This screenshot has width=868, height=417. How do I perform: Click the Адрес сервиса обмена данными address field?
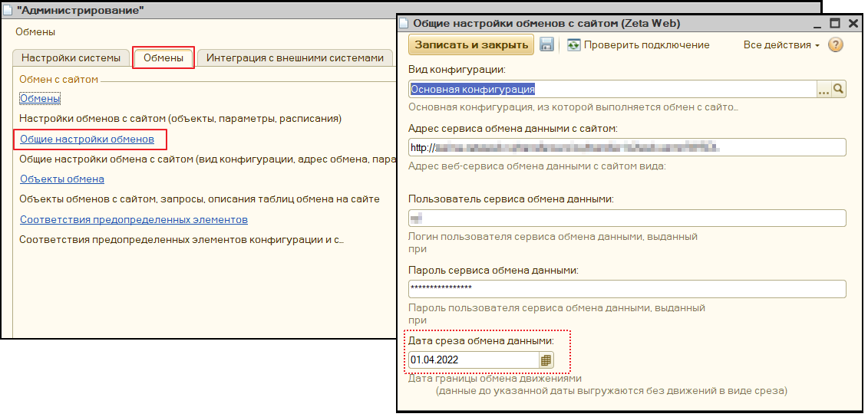pyautogui.click(x=627, y=147)
